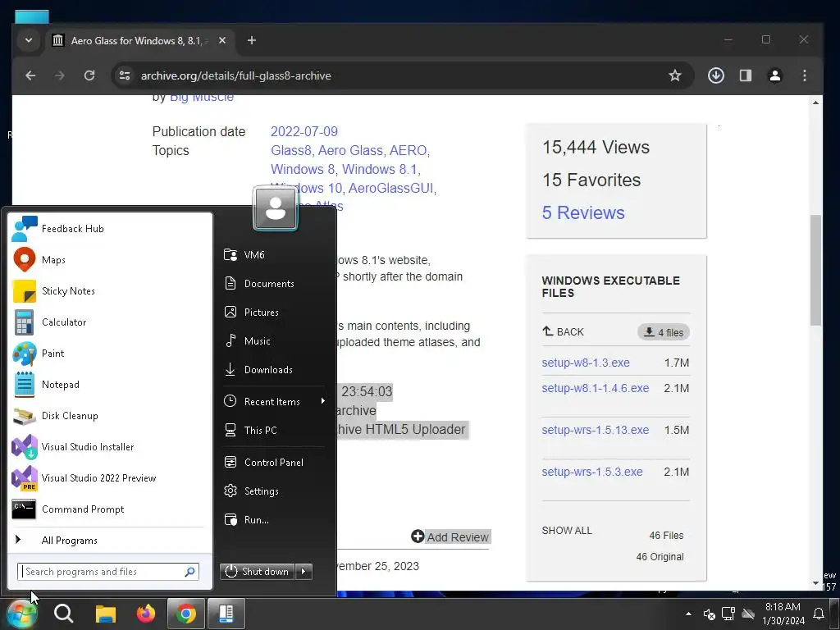The height and width of the screenshot is (630, 840).
Task: Open a new Chrome tab
Action: (251, 40)
